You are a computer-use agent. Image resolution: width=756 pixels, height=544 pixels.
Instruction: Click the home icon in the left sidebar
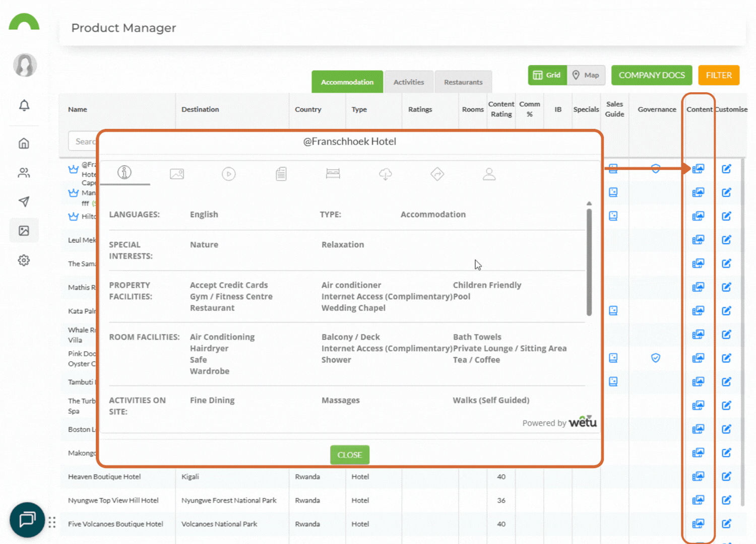click(x=24, y=143)
